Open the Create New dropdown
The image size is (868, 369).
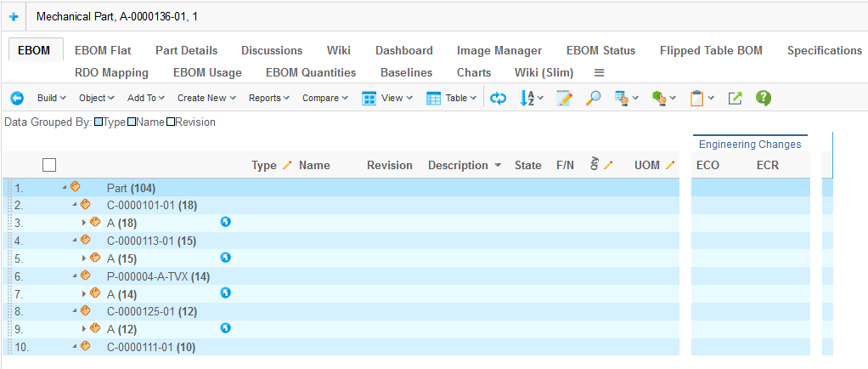206,99
